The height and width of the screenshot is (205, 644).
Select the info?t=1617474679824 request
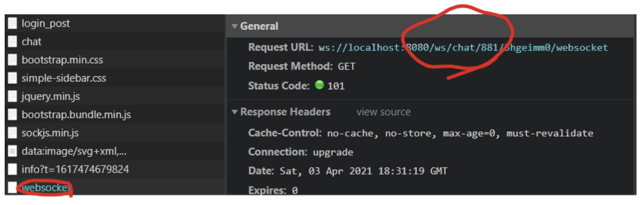[115, 169]
